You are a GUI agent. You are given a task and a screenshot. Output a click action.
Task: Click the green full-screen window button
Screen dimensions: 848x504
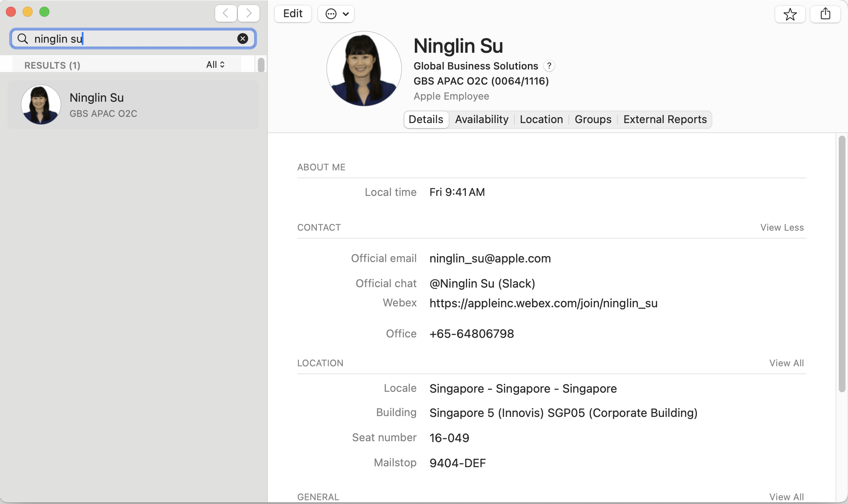44,12
